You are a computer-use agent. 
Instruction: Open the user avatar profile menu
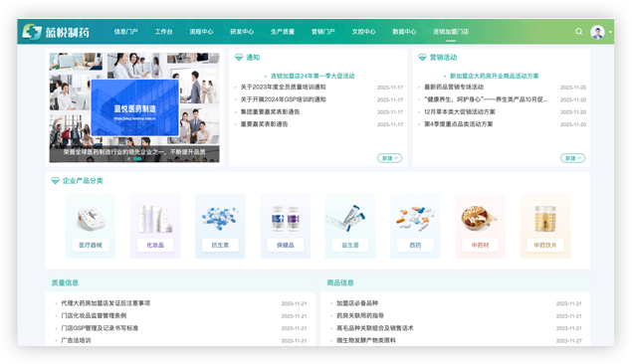(597, 32)
